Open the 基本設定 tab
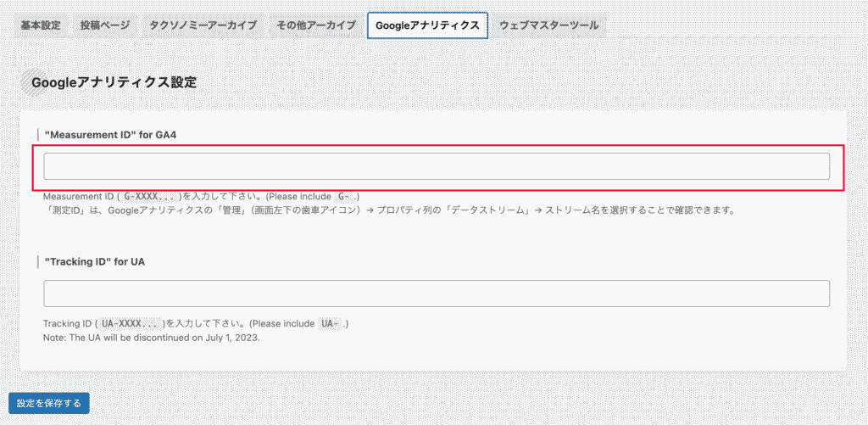Image resolution: width=868 pixels, height=425 pixels. [x=41, y=25]
